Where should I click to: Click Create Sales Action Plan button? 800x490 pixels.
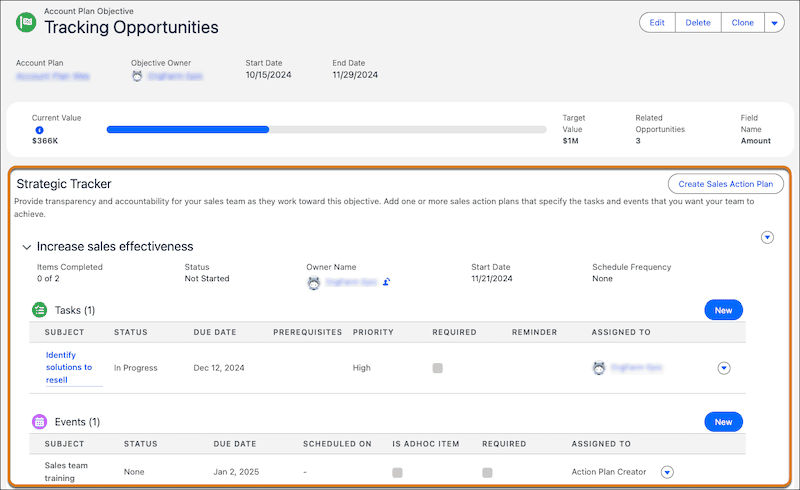point(726,184)
